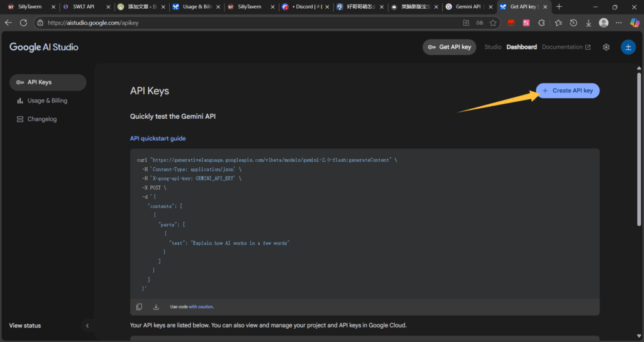Refresh the current page
644x342 pixels.
coord(23,23)
